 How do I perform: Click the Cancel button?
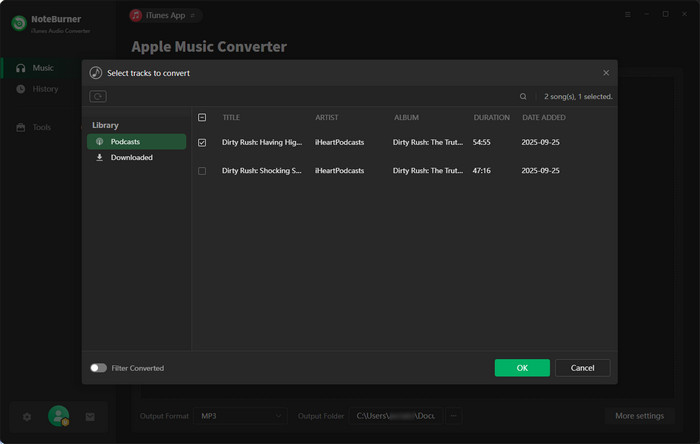582,368
